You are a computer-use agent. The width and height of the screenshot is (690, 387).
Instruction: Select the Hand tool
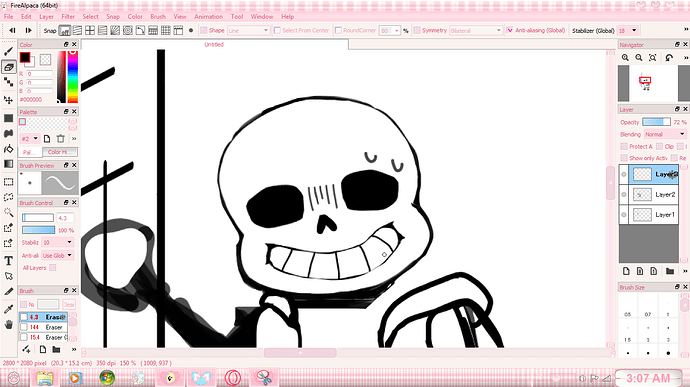point(8,324)
